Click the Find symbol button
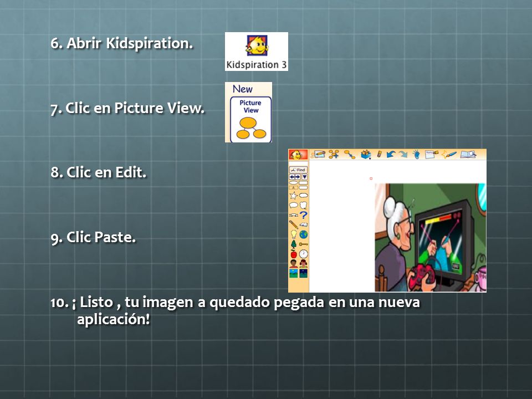532x399 pixels. point(298,170)
